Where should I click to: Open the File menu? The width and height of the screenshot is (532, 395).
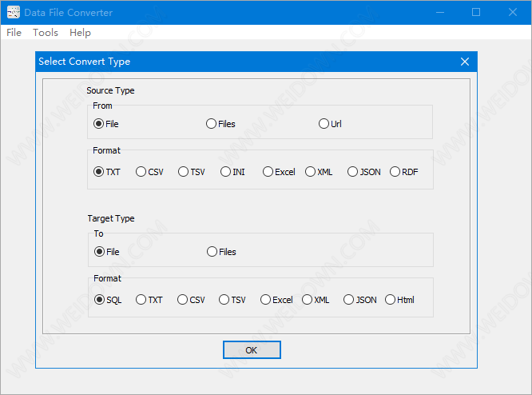tap(14, 33)
